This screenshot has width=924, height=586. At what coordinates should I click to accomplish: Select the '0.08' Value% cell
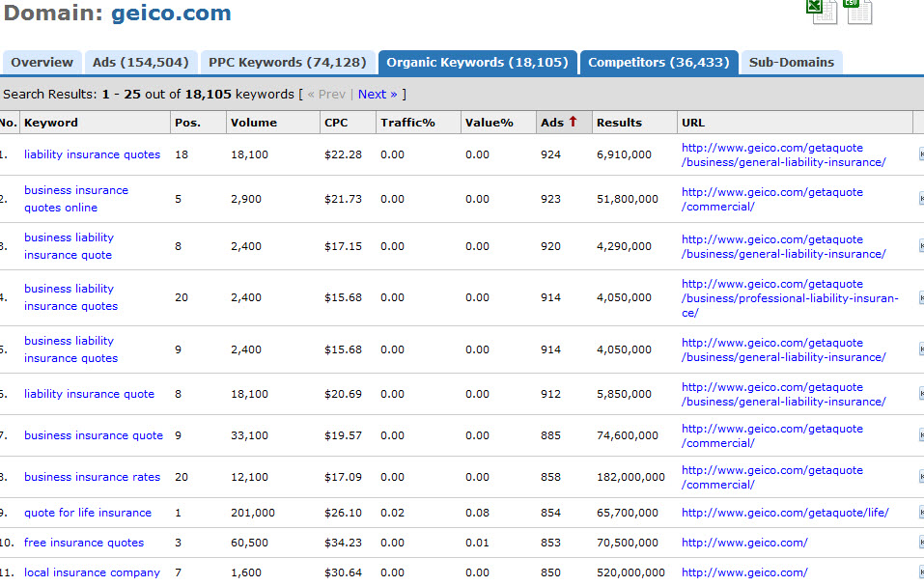pyautogui.click(x=477, y=513)
